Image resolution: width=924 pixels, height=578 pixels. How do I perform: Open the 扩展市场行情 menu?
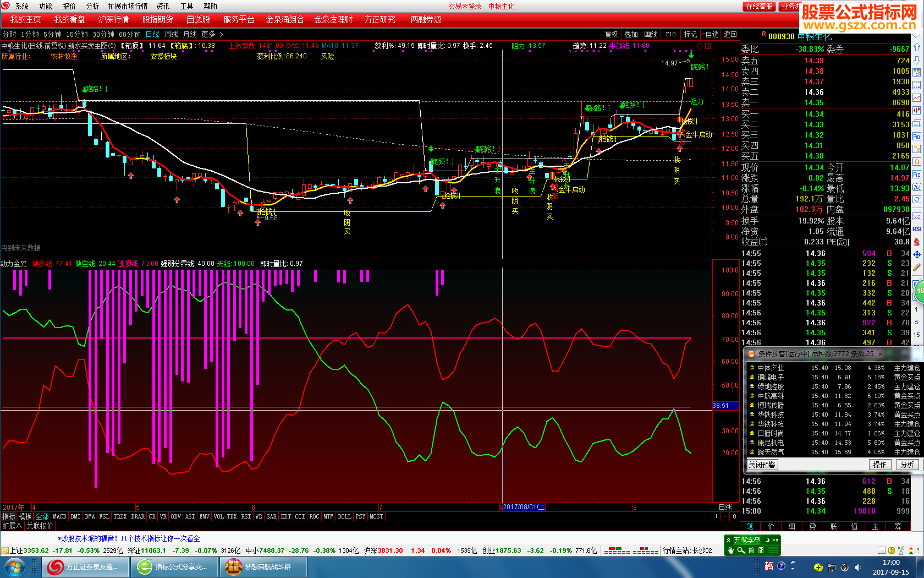[128, 6]
